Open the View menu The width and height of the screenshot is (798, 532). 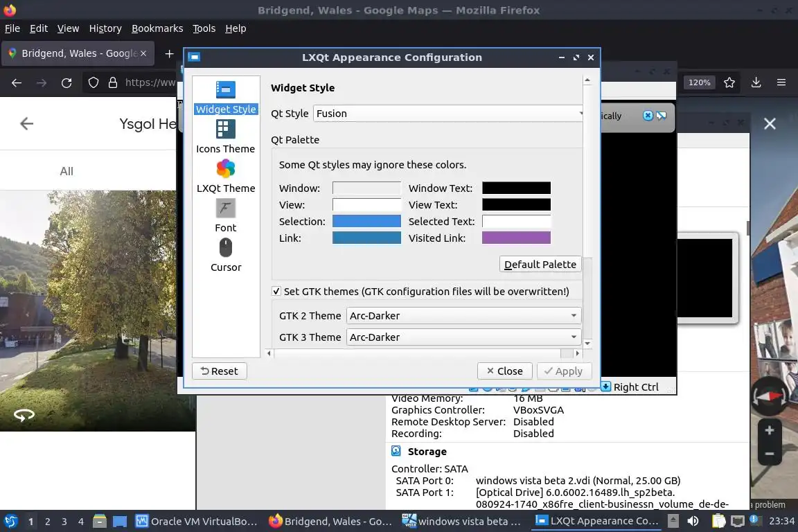click(x=68, y=28)
